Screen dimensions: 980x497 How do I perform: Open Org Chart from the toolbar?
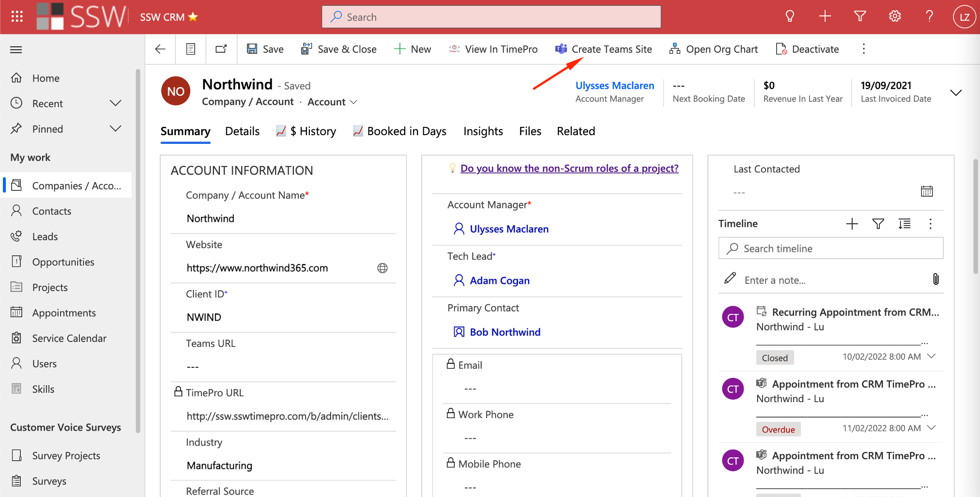[x=713, y=49]
